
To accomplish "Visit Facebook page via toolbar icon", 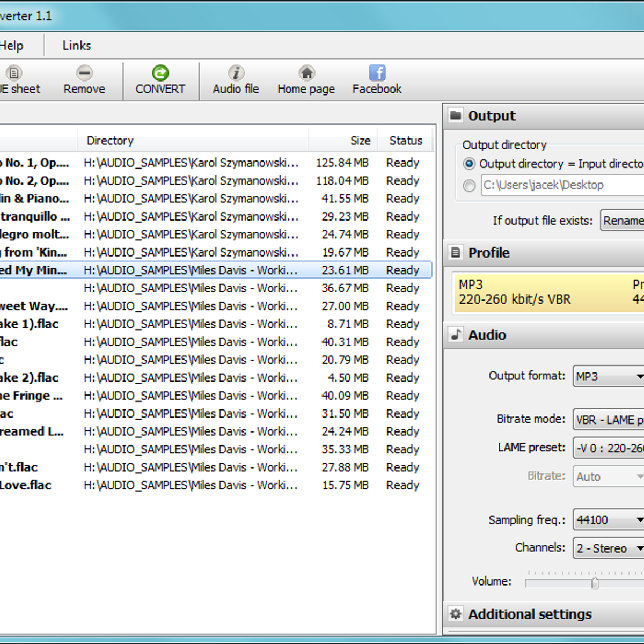I will coord(377,73).
